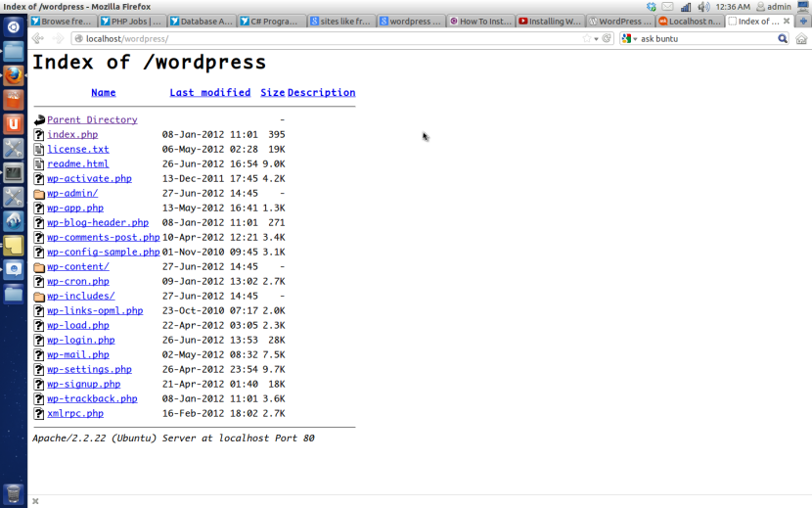Reload the page using the refresh icon
The height and width of the screenshot is (508, 812).
608,39
